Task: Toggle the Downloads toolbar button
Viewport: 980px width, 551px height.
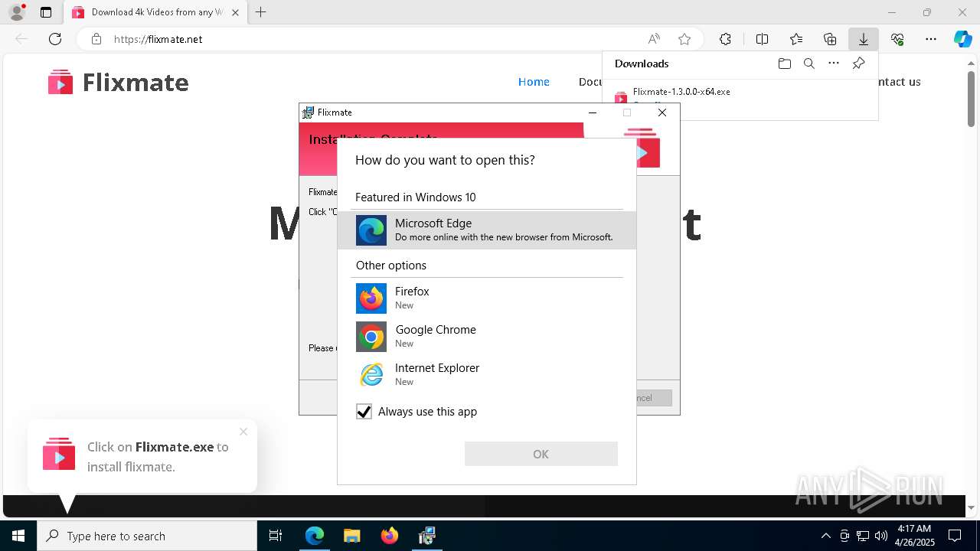Action: pyautogui.click(x=864, y=39)
